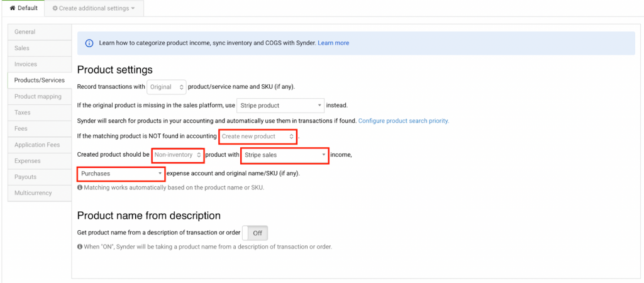The image size is (644, 283).
Task: Toggle the product name from description switch
Action: (x=255, y=233)
